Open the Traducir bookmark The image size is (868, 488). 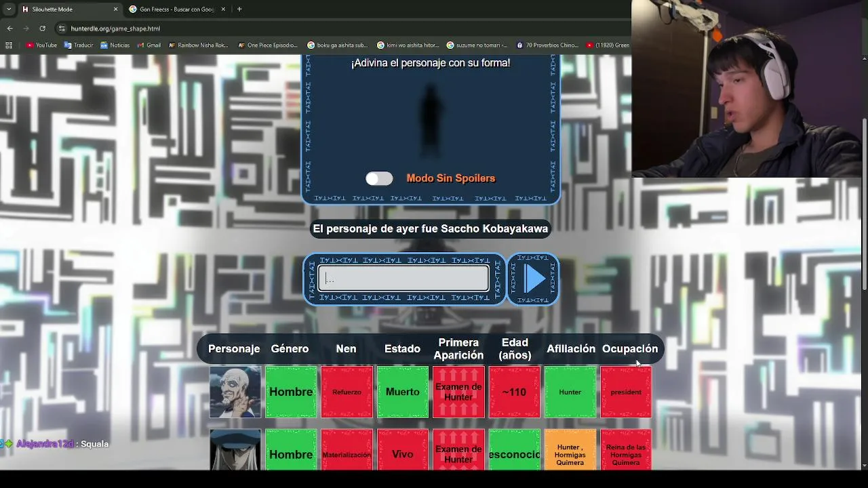pos(79,45)
